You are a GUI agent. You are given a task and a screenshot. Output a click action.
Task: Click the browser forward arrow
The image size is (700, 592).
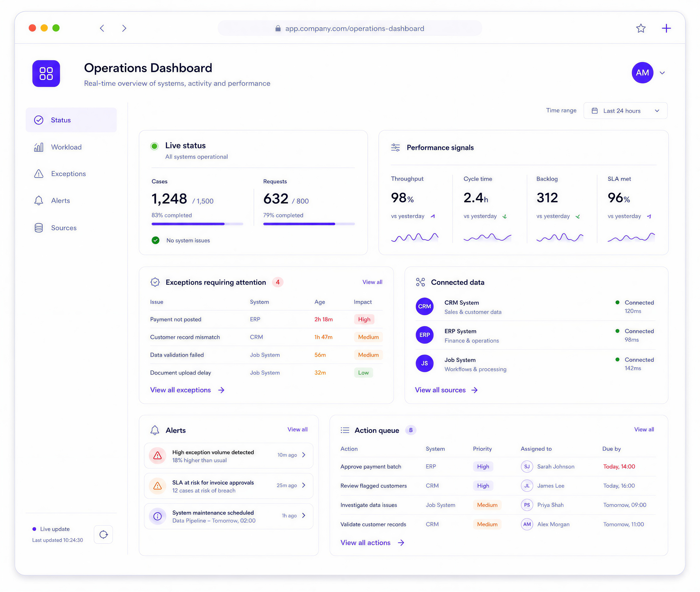coord(124,28)
